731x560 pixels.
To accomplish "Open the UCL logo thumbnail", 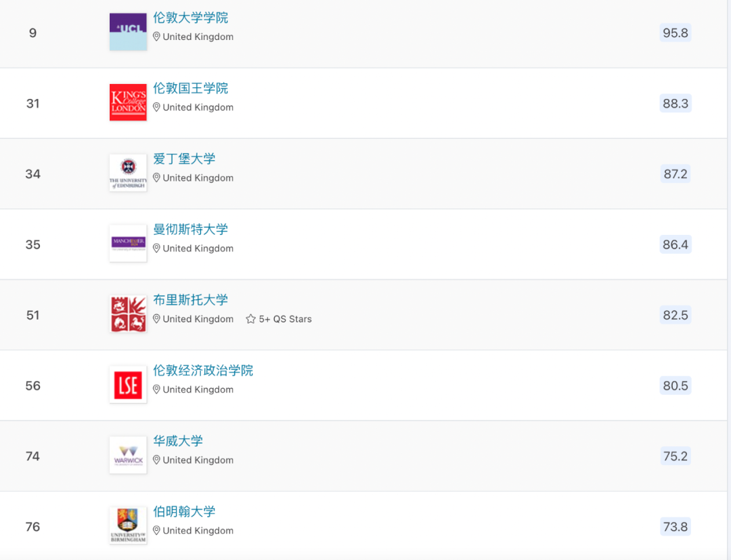I will [x=128, y=32].
